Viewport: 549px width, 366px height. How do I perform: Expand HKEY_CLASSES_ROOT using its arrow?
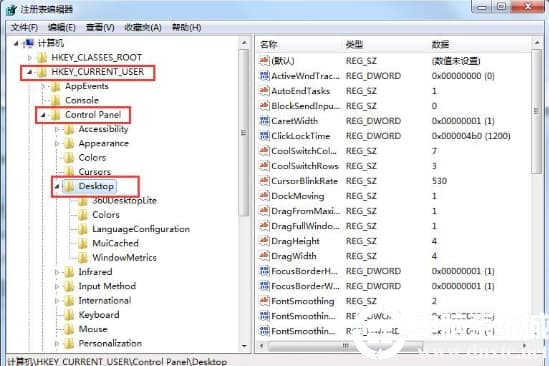pyautogui.click(x=30, y=57)
